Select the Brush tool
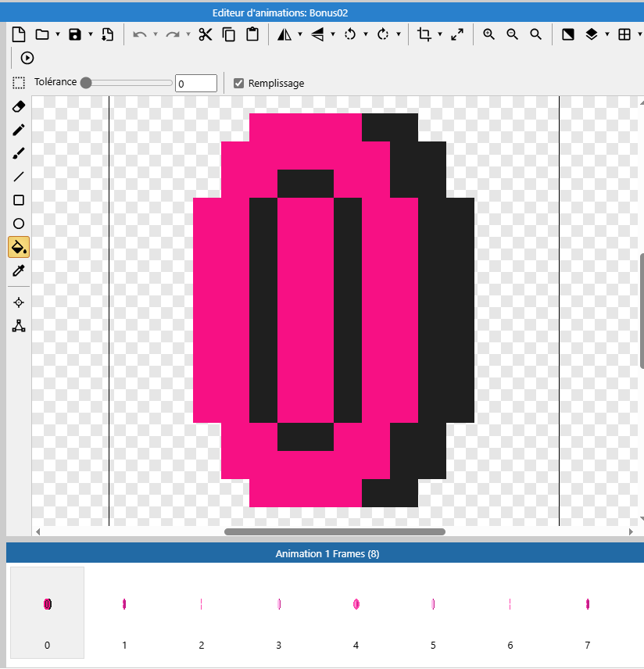The height and width of the screenshot is (669, 644). coord(19,153)
